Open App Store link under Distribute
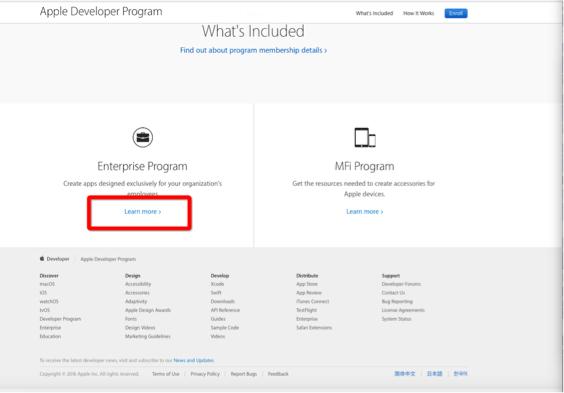This screenshot has height=393, width=564. (x=307, y=284)
